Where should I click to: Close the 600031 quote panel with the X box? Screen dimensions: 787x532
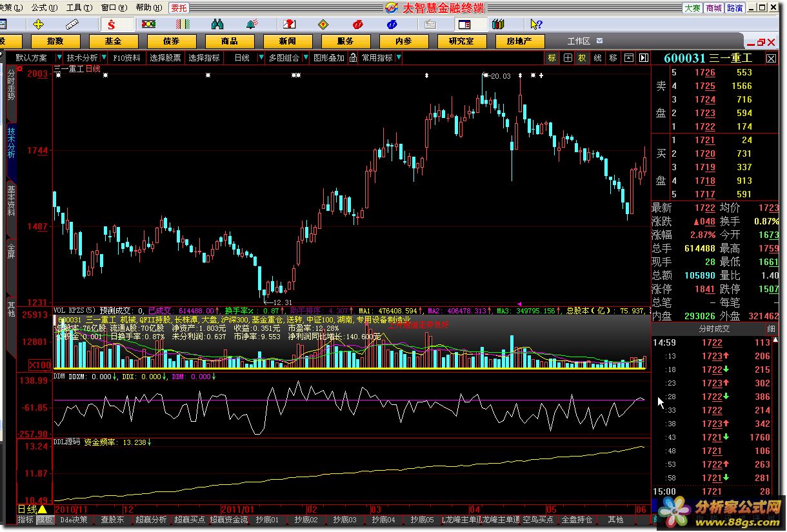tap(771, 58)
